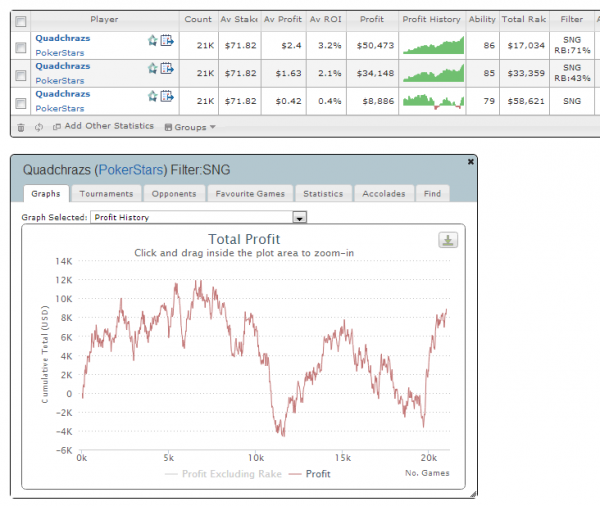This screenshot has width=600, height=506.
Task: Sort by the Filter column header
Action: (x=572, y=20)
